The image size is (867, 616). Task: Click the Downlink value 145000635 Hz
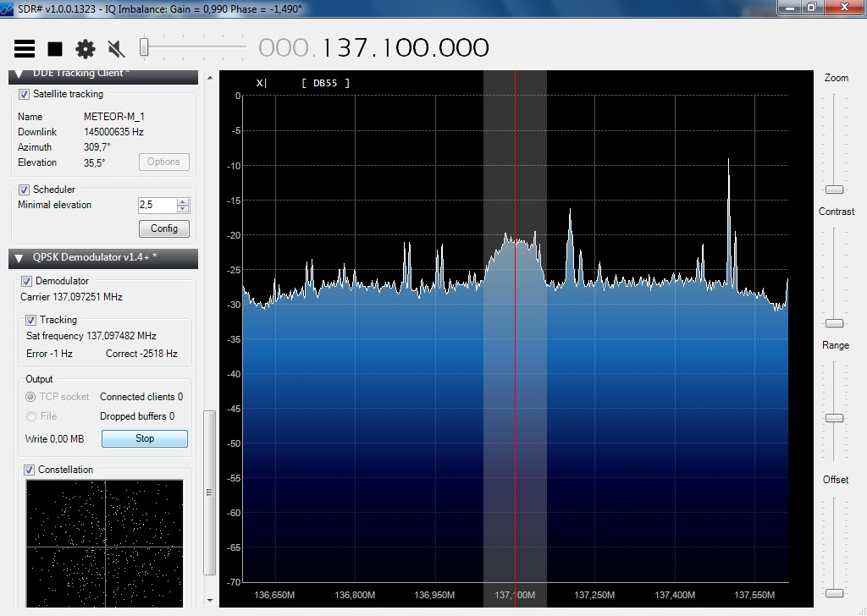[x=114, y=133]
